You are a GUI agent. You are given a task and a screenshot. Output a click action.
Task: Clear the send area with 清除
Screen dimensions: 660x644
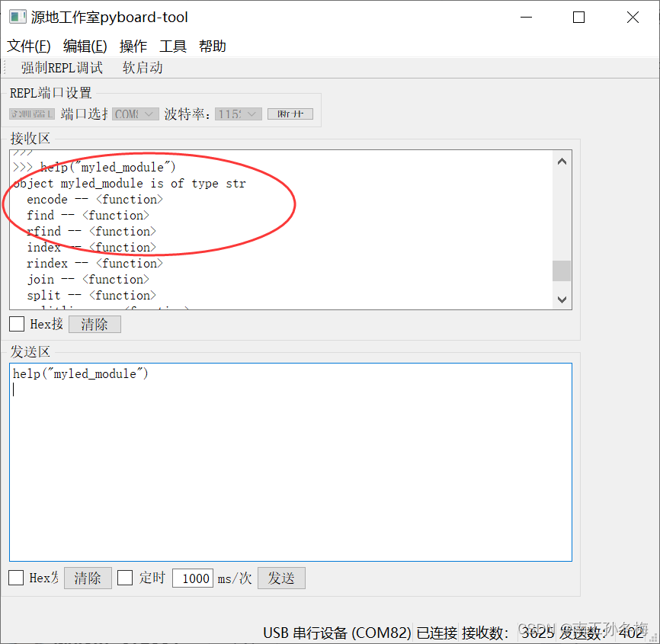[88, 578]
